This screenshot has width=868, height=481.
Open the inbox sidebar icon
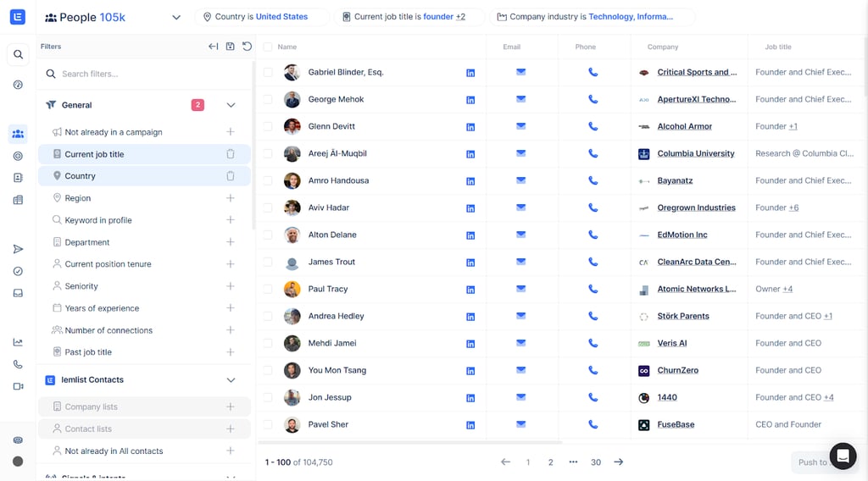click(18, 293)
